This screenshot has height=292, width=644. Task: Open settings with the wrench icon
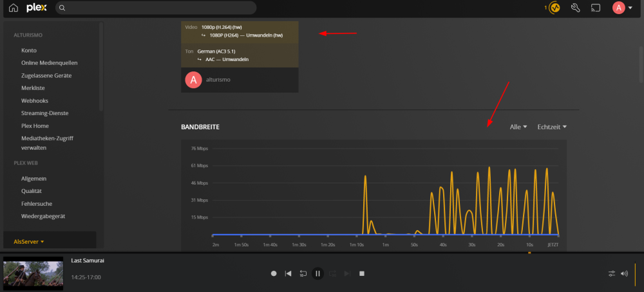[575, 8]
